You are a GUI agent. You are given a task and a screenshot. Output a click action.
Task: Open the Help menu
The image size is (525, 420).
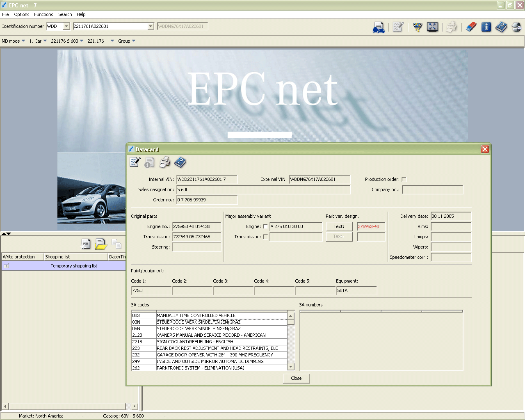[x=81, y=14]
